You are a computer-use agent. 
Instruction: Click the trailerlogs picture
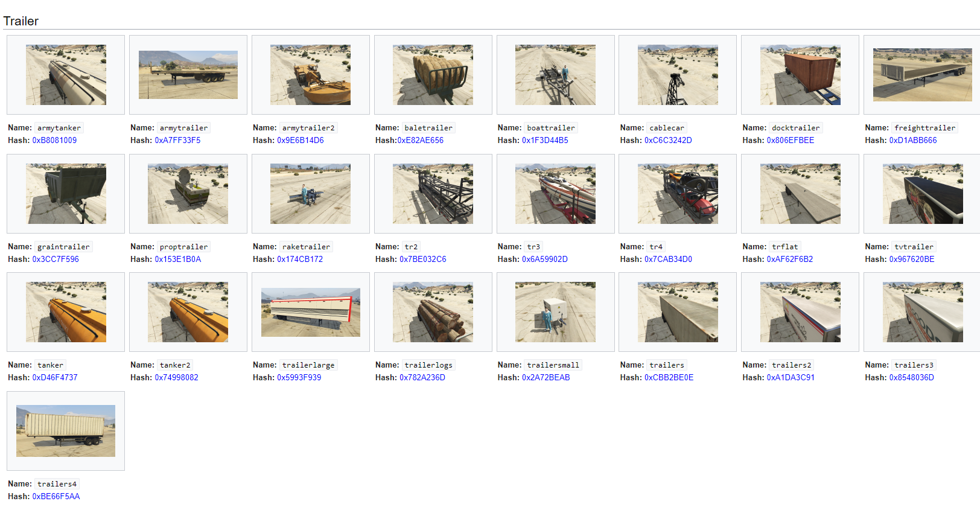click(x=433, y=312)
